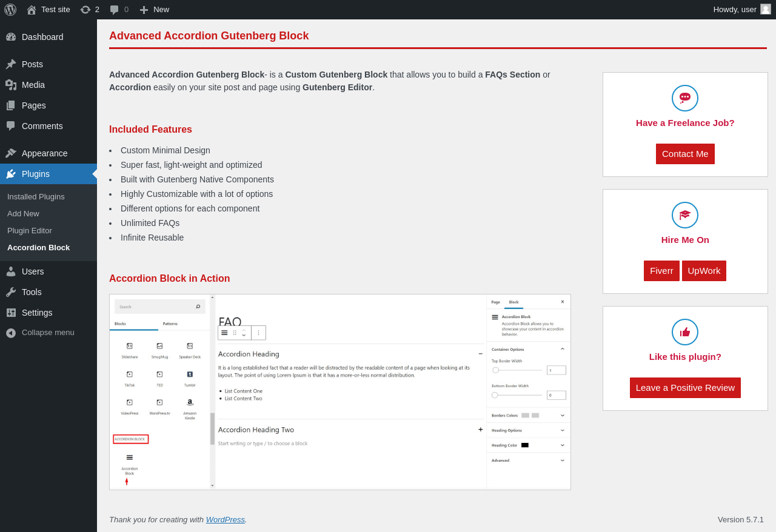Click the graduation cap icon above Hire Me On

pyautogui.click(x=685, y=215)
